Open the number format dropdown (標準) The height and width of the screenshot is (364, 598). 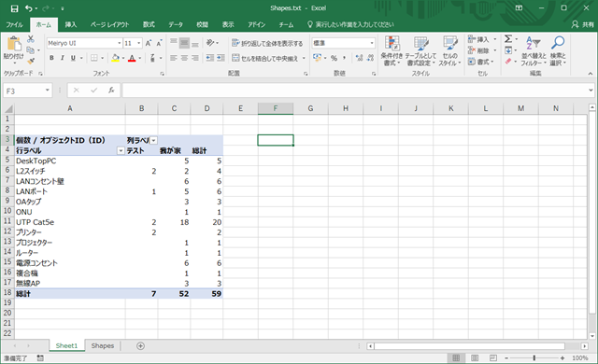pyautogui.click(x=372, y=43)
